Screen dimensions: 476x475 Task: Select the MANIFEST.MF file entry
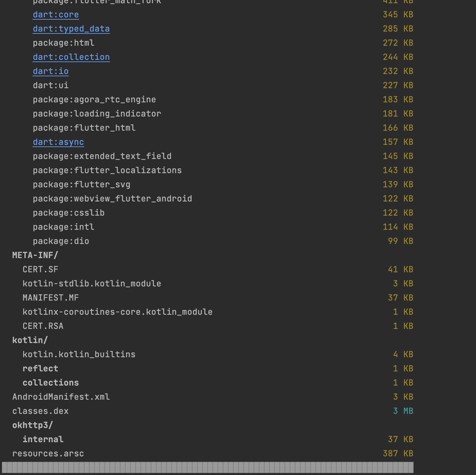pyautogui.click(x=50, y=297)
